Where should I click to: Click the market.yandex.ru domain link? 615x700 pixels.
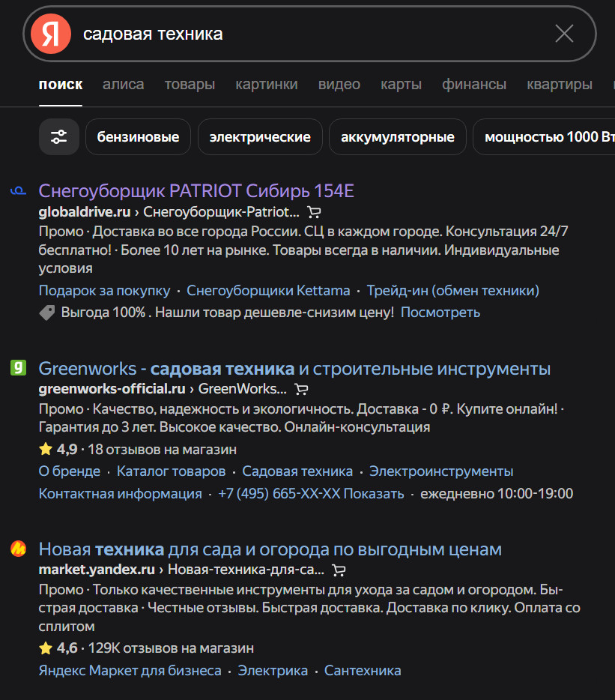coord(97,570)
